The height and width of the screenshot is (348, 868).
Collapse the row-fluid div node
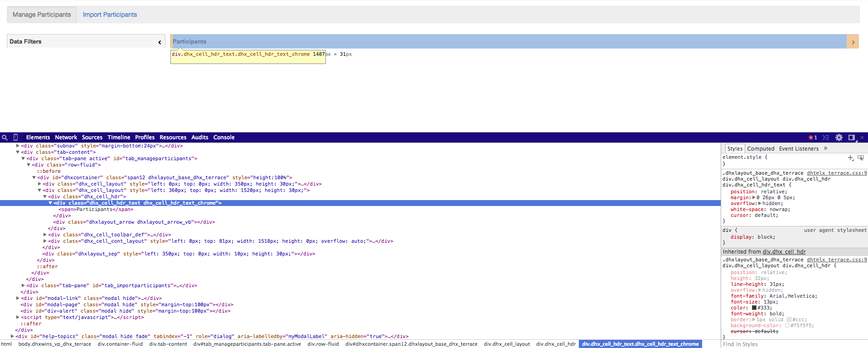(x=29, y=165)
